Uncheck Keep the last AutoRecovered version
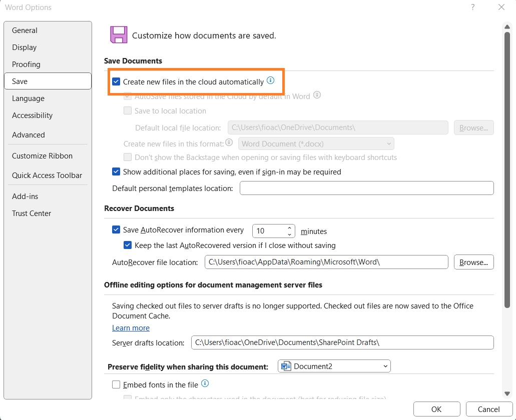 pyautogui.click(x=128, y=245)
